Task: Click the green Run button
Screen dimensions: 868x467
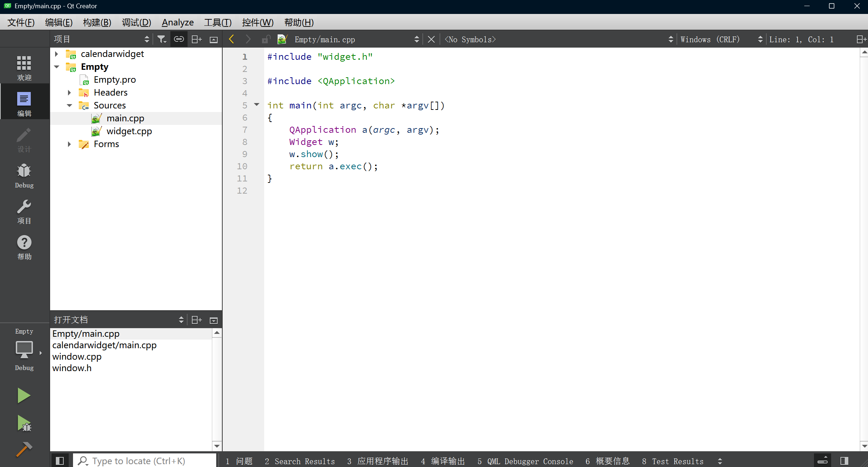Action: coord(24,395)
